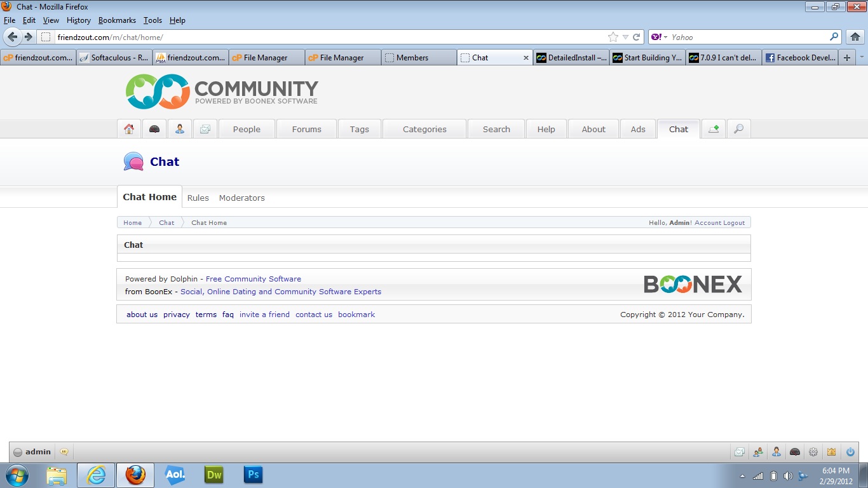
Task: Click the envelope mail icon in navigation bar
Action: pos(205,129)
